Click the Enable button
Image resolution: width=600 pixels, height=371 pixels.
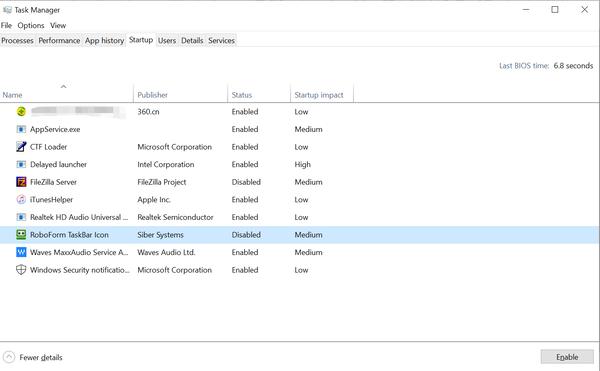coord(567,357)
